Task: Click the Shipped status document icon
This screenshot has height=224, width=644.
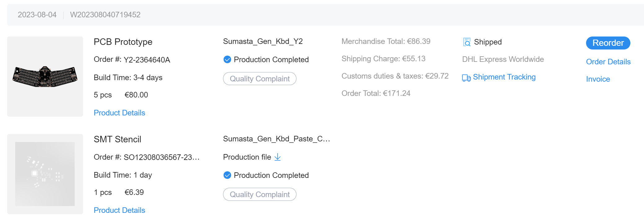Action: point(467,42)
